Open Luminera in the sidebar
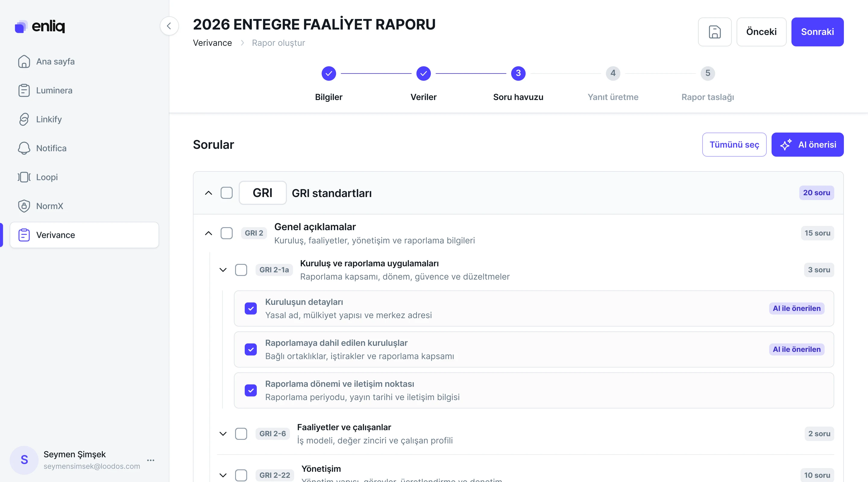 click(84, 91)
